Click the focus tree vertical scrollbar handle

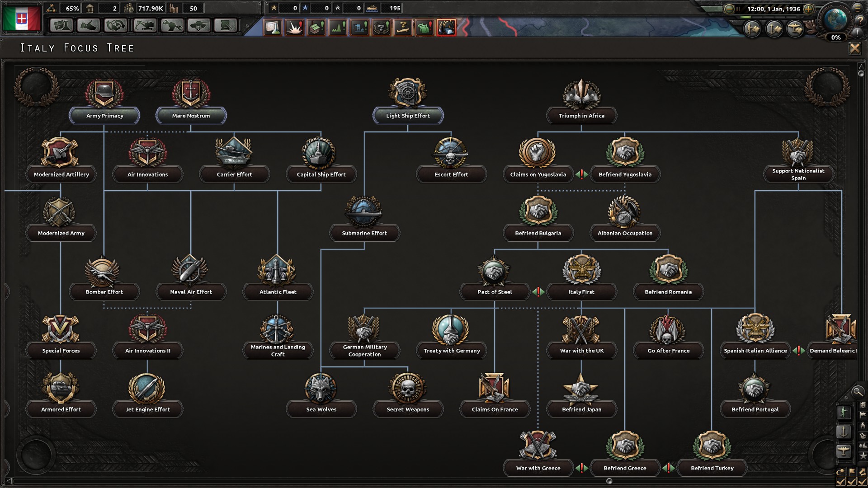pyautogui.click(x=861, y=73)
